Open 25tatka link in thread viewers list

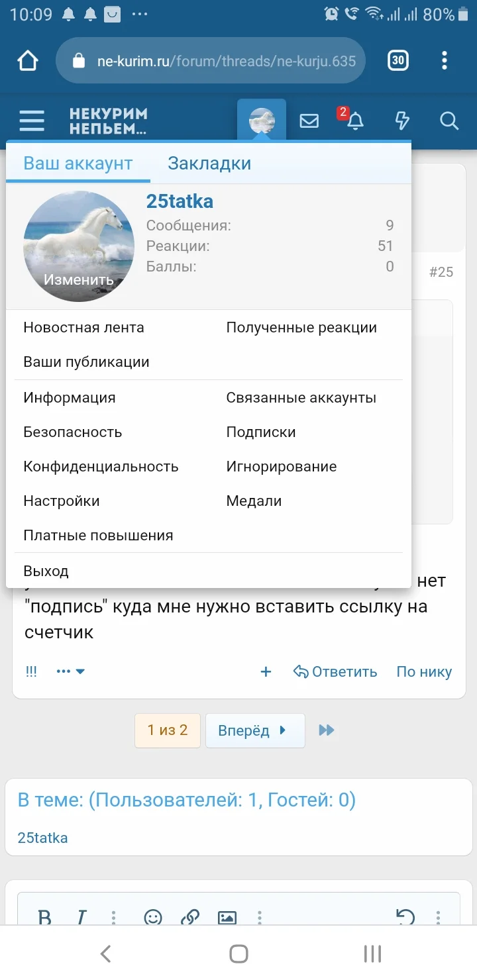(42, 838)
